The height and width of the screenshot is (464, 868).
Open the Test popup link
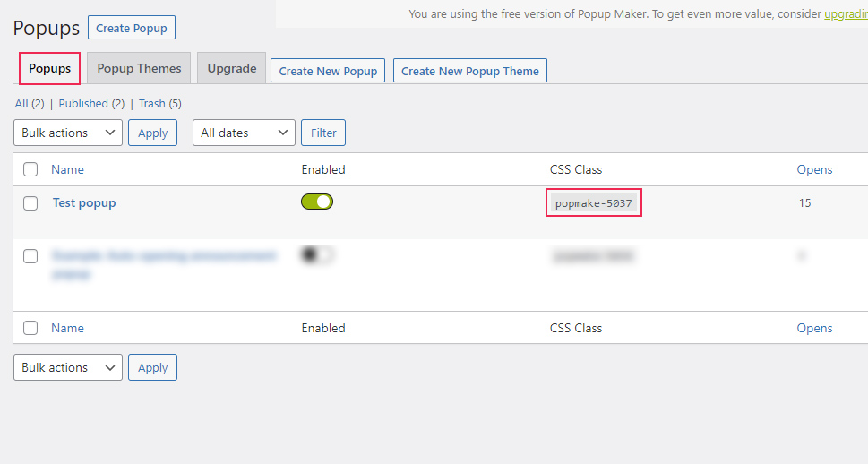84,202
